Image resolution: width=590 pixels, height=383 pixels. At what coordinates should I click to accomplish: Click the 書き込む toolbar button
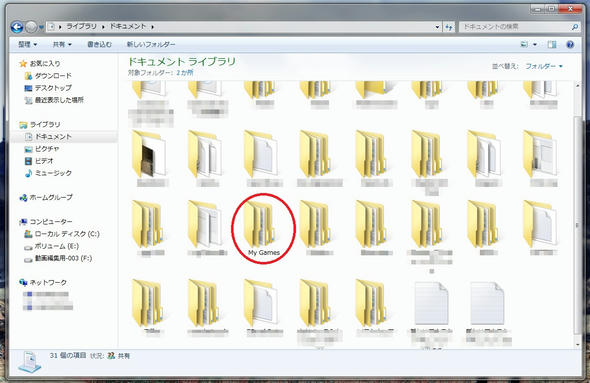coord(99,44)
